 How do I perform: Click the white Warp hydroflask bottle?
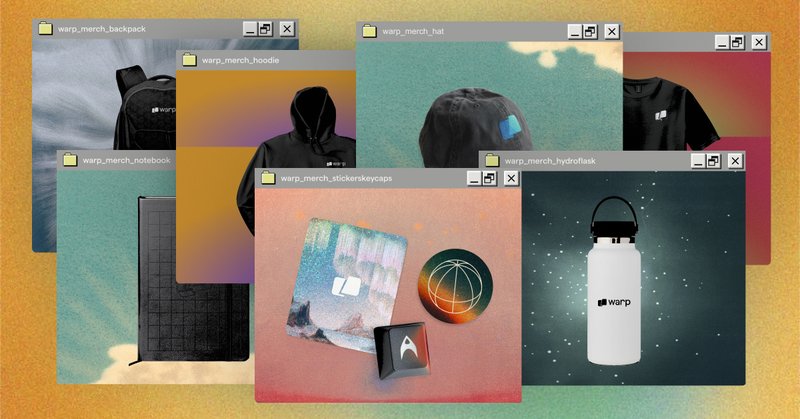[614, 281]
